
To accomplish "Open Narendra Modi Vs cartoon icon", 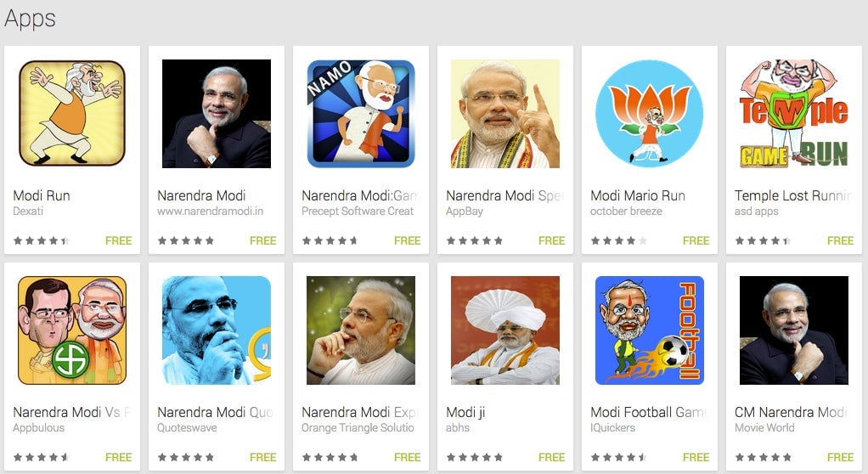I will pos(72,330).
